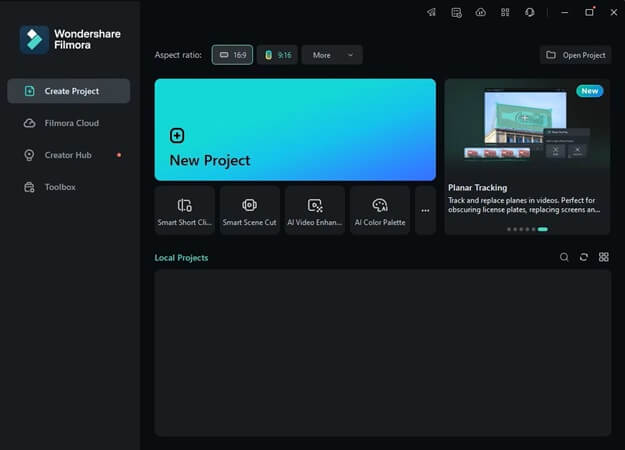
Task: Refresh the local projects list
Action: (584, 257)
